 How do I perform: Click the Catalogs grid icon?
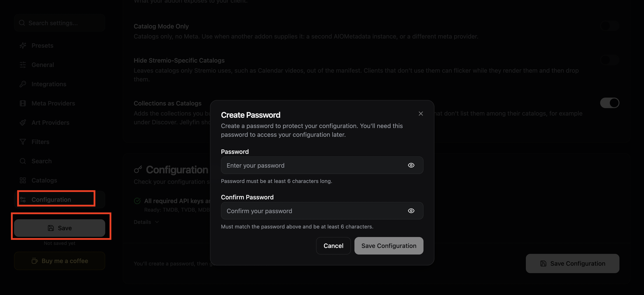tap(23, 180)
